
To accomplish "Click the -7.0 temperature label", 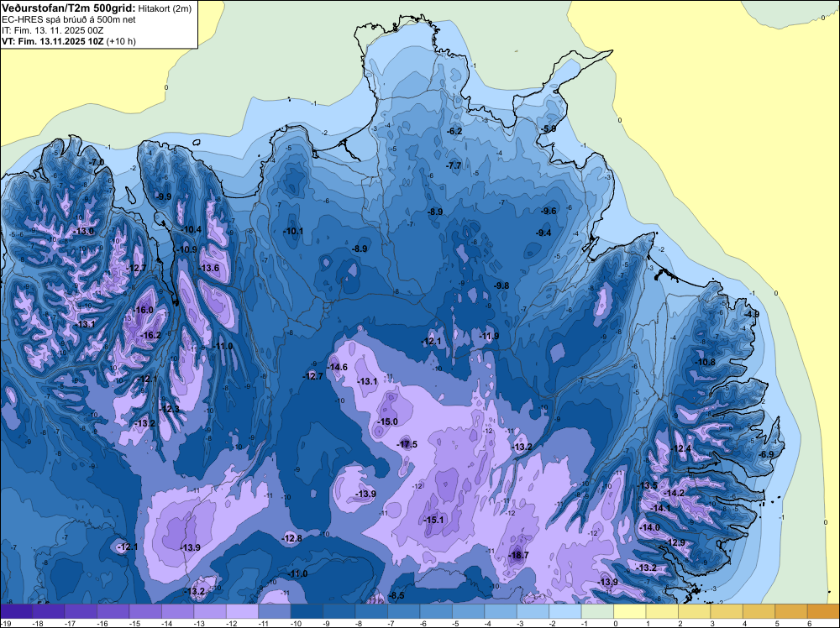I will tap(97, 162).
